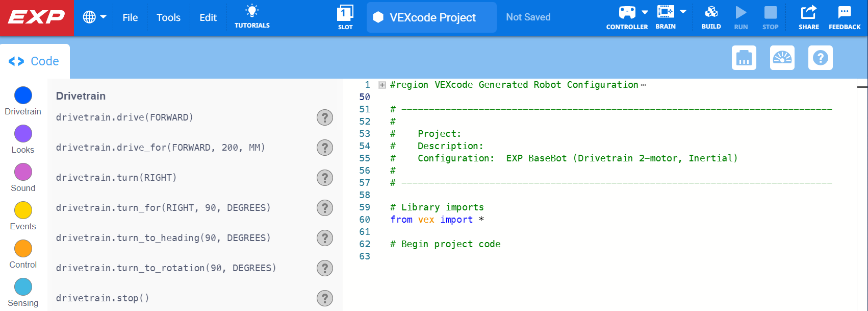Open the Monitor gauge icon
This screenshot has height=311, width=868.
(x=782, y=58)
